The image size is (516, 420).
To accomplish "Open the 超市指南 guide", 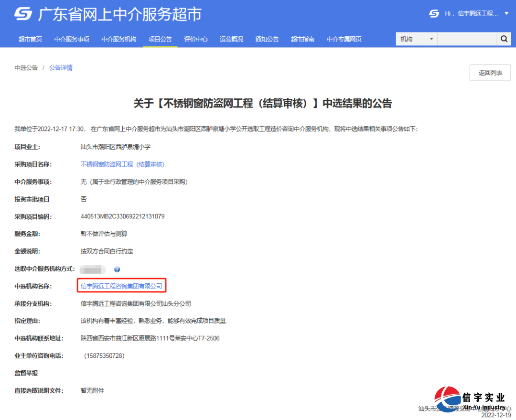I will pyautogui.click(x=302, y=39).
